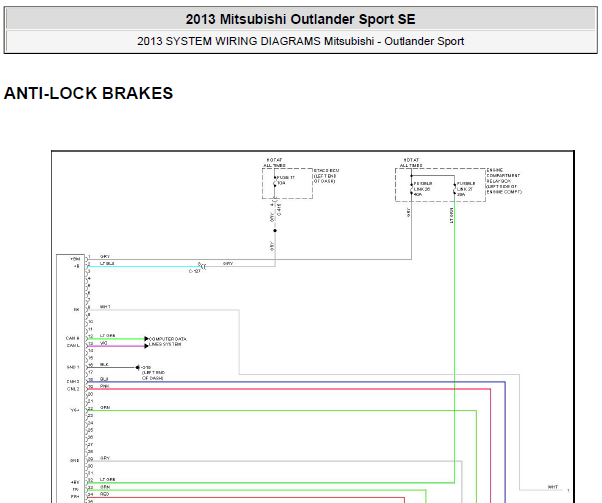Click the 'LT BLU' wire label at pin 2
The image size is (602, 503).
107,263
